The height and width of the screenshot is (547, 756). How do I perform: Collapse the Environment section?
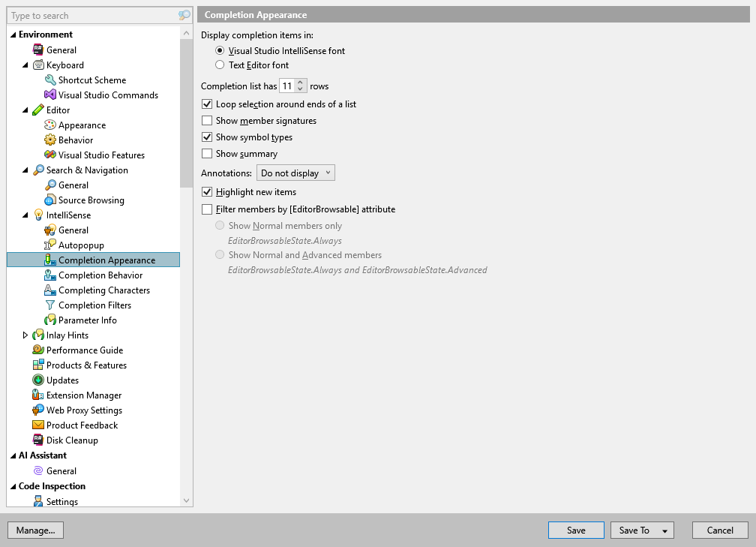(13, 35)
